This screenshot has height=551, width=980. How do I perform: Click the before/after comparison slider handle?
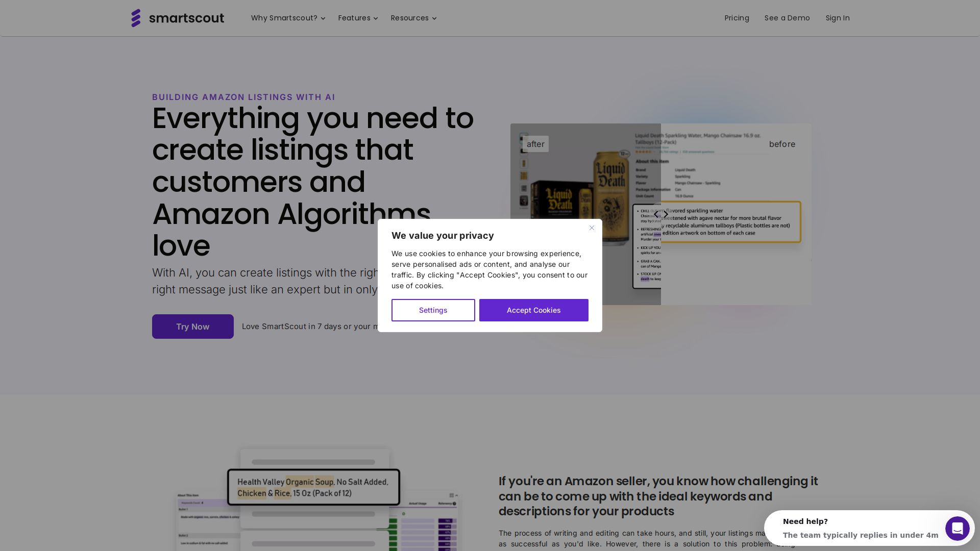coord(661,215)
